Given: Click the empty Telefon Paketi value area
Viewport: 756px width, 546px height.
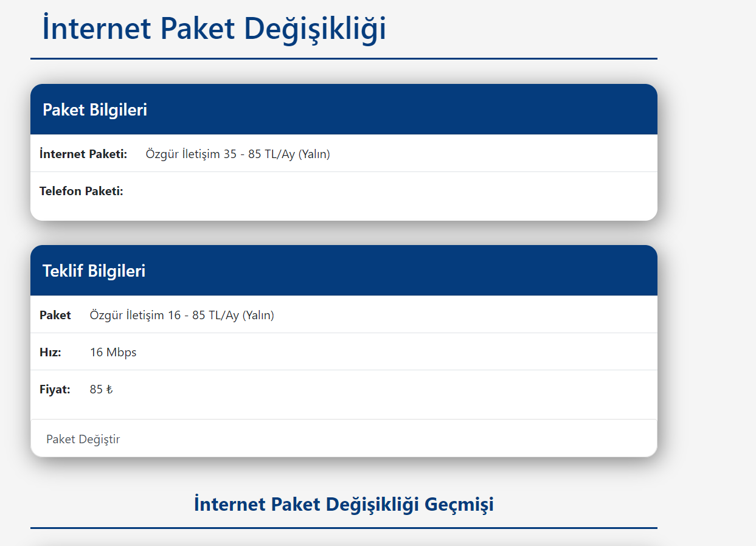Looking at the screenshot, I should point(365,192).
